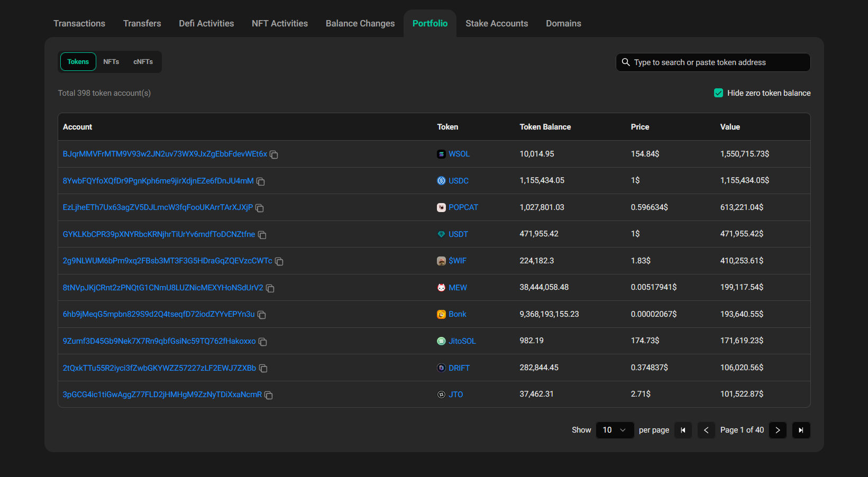Click the Total 398 token account(s) text
This screenshot has height=477, width=868.
click(104, 93)
